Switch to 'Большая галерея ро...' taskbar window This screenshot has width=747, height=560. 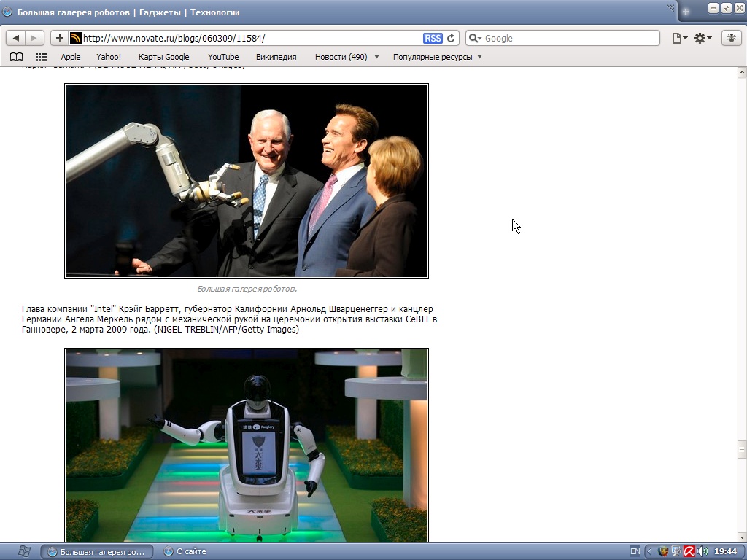pos(97,551)
